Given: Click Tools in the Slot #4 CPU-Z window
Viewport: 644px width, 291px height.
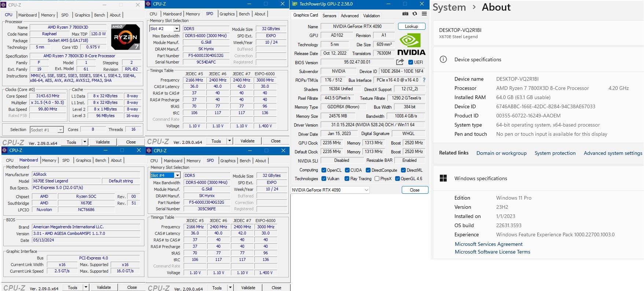Looking at the screenshot, I should click(217, 288).
